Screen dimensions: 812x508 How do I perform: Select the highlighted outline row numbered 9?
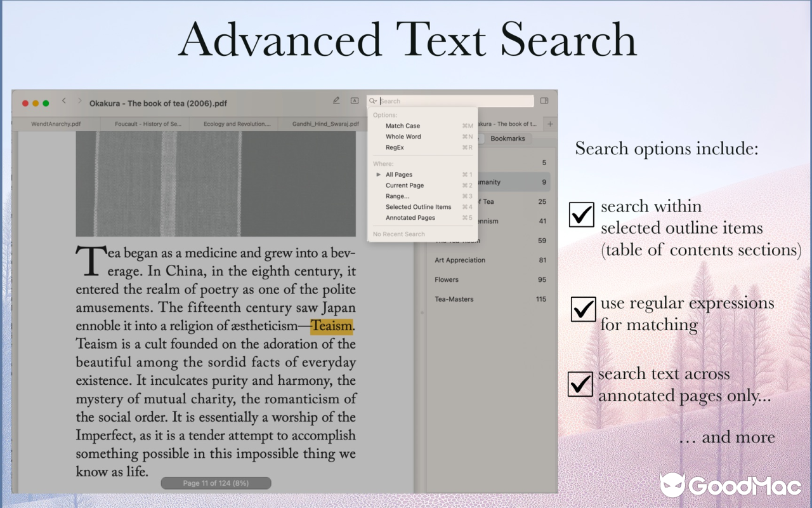tap(514, 182)
